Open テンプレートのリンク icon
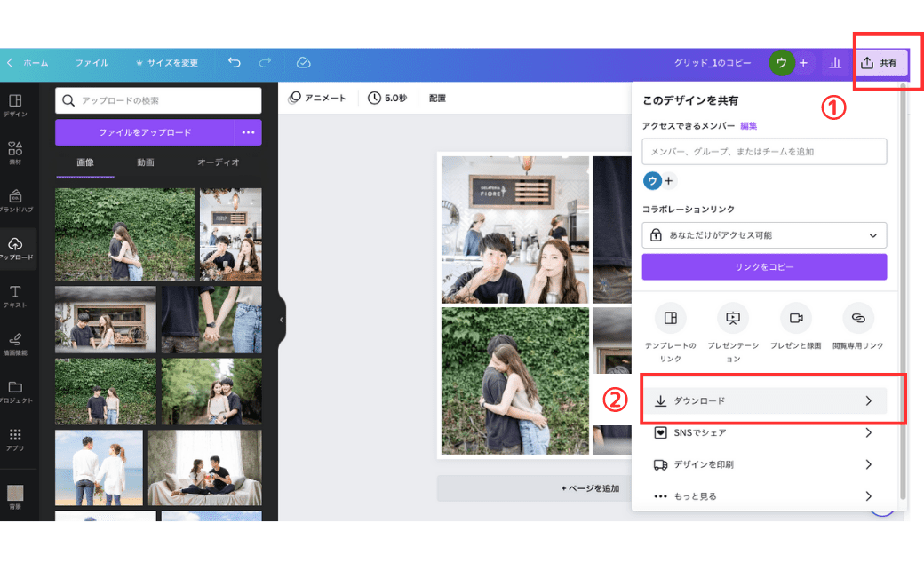The width and height of the screenshot is (924, 570). point(671,318)
